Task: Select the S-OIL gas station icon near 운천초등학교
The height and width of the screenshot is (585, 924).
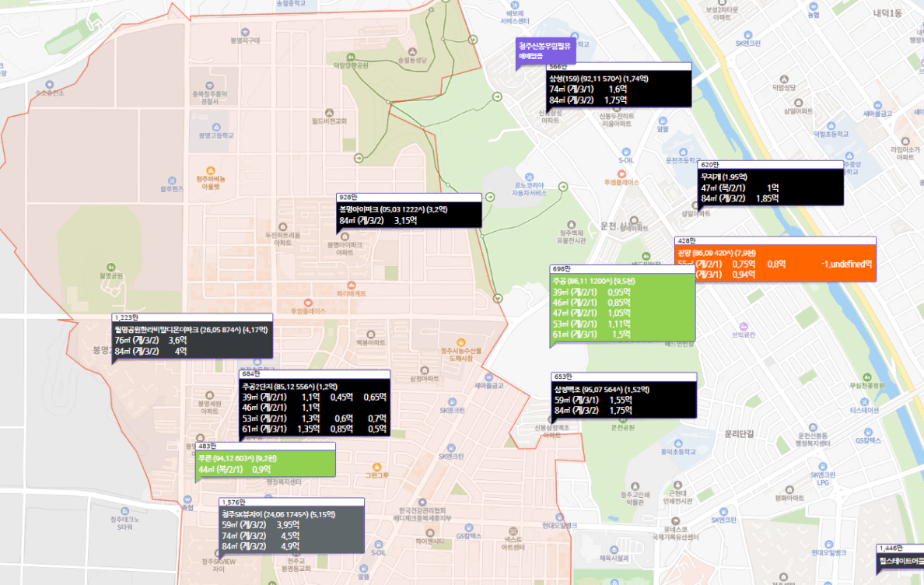Action: coord(627,151)
